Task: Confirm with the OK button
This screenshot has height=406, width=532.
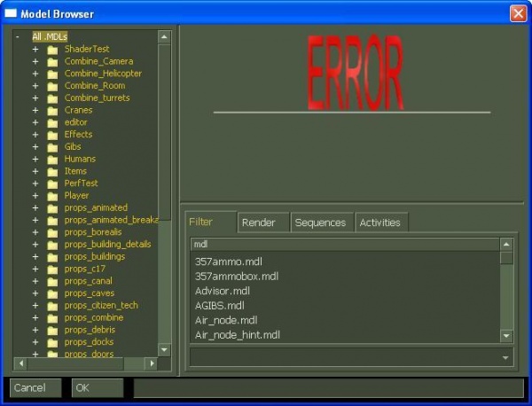Action: click(x=98, y=387)
